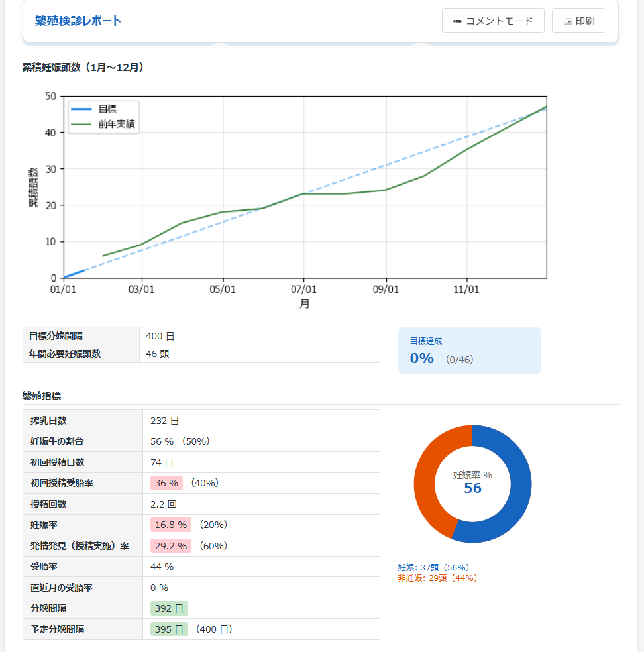This screenshot has height=652, width=644.
Task: Click the 妊娠: 37頭（56%） legend text
Action: [433, 568]
